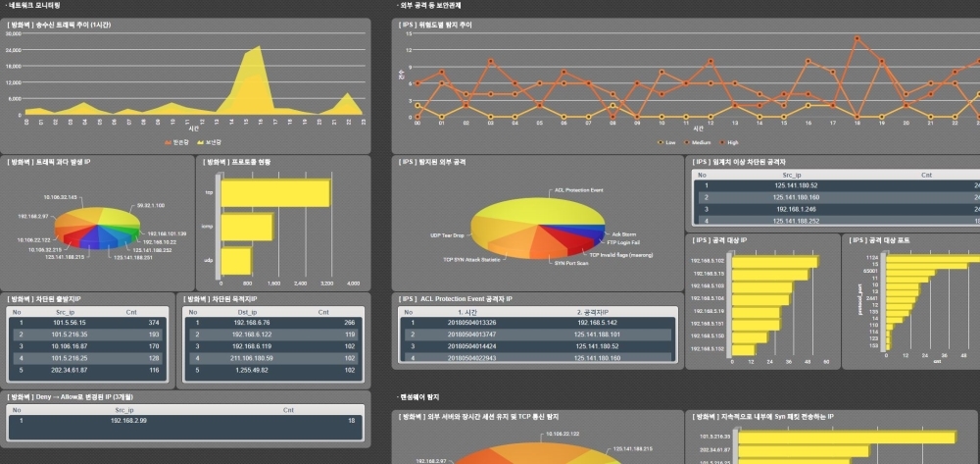Image resolution: width=980 pixels, height=464 pixels.
Task: Select row 1.255.49.82 in destination table
Action: point(273,370)
